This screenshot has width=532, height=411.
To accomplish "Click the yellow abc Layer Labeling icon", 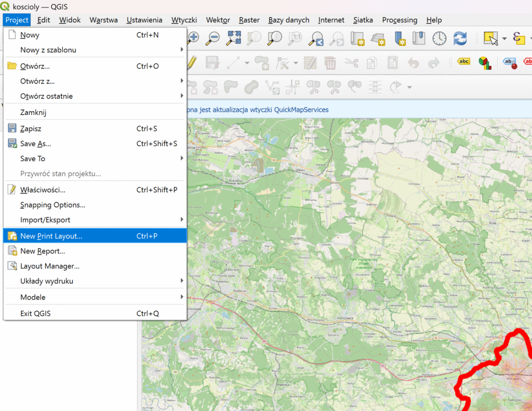I will point(463,62).
